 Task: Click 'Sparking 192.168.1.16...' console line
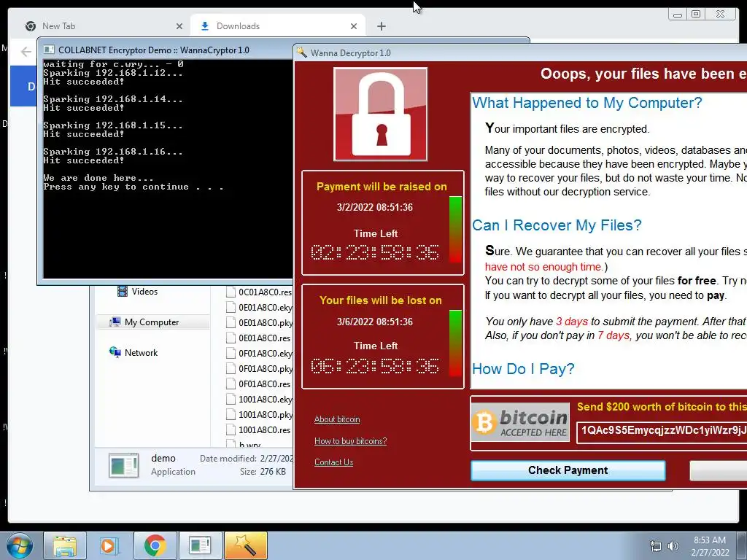(x=113, y=152)
